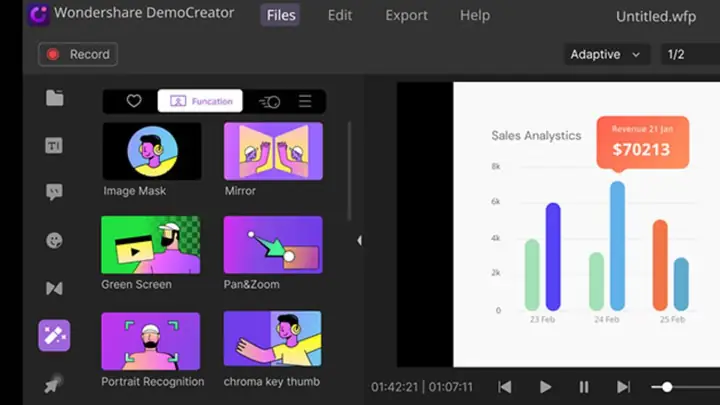Play the preview video
Viewport: 720px width, 405px height.
[545, 387]
